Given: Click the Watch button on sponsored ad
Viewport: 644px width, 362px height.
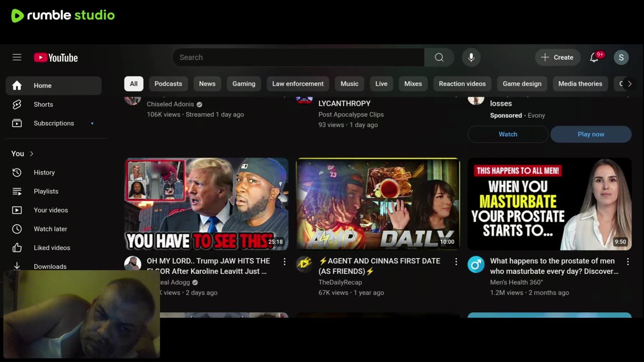Looking at the screenshot, I should click(508, 134).
